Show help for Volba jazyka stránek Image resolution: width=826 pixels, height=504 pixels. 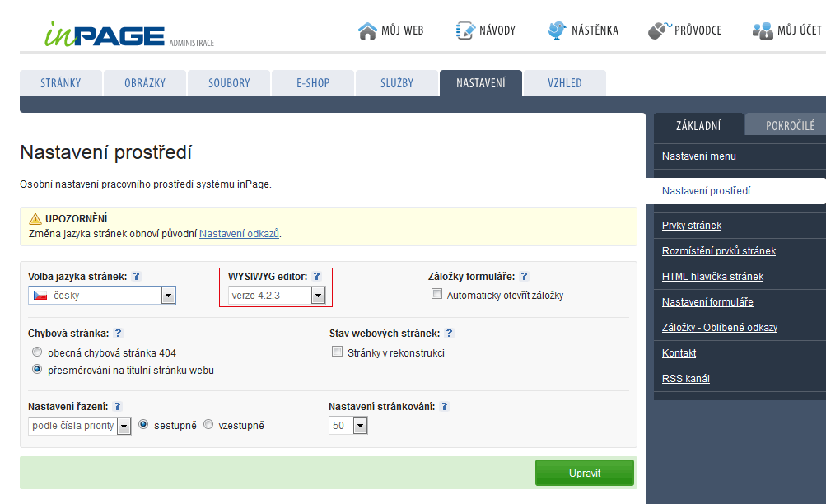point(137,277)
